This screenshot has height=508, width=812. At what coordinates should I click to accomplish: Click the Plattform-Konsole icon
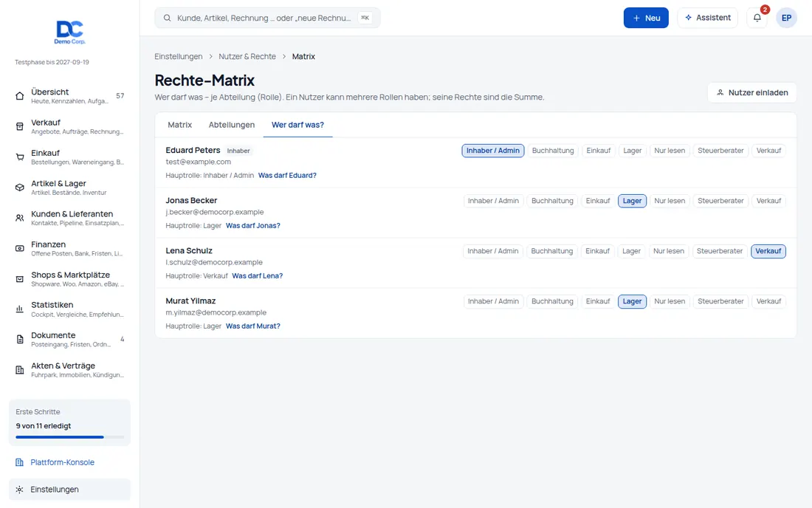(20, 462)
